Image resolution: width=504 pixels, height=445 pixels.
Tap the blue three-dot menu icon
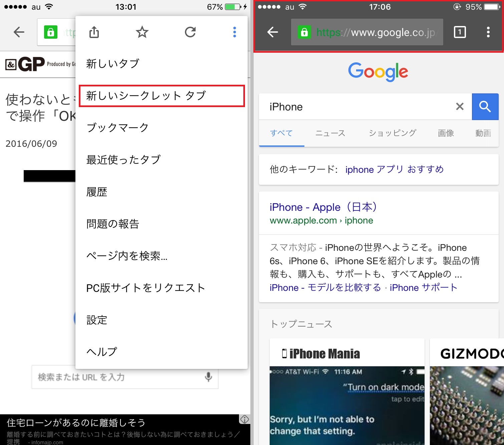pyautogui.click(x=235, y=32)
